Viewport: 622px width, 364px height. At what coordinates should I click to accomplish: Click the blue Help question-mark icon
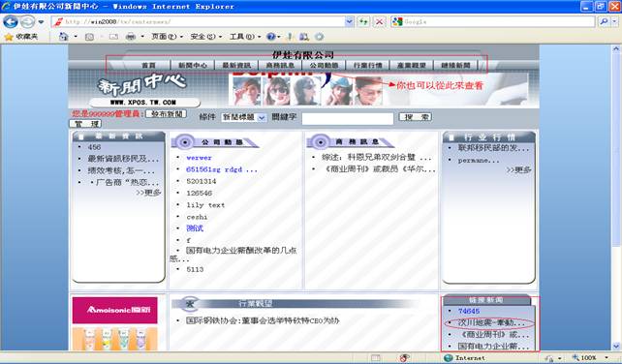(x=271, y=37)
